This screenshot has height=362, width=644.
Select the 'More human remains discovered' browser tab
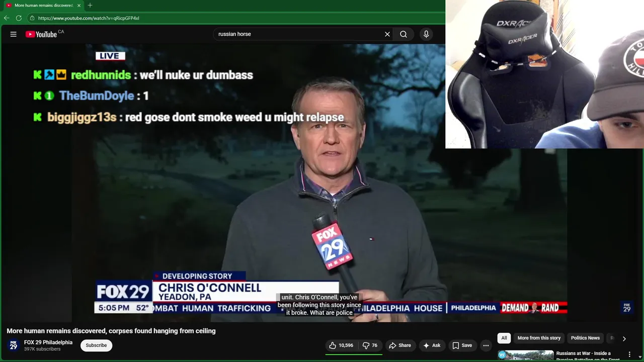click(43, 6)
